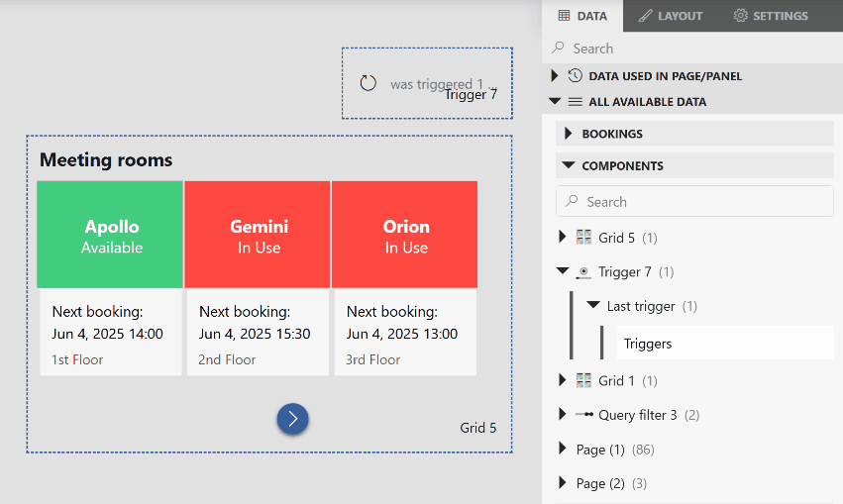This screenshot has height=504, width=843.
Task: Click the components Search field
Action: pos(694,201)
